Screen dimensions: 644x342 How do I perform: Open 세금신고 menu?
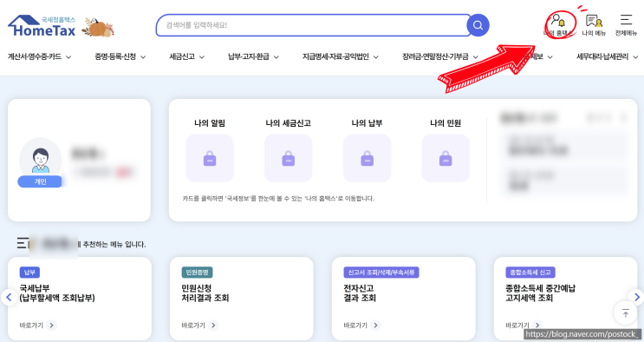pyautogui.click(x=182, y=56)
